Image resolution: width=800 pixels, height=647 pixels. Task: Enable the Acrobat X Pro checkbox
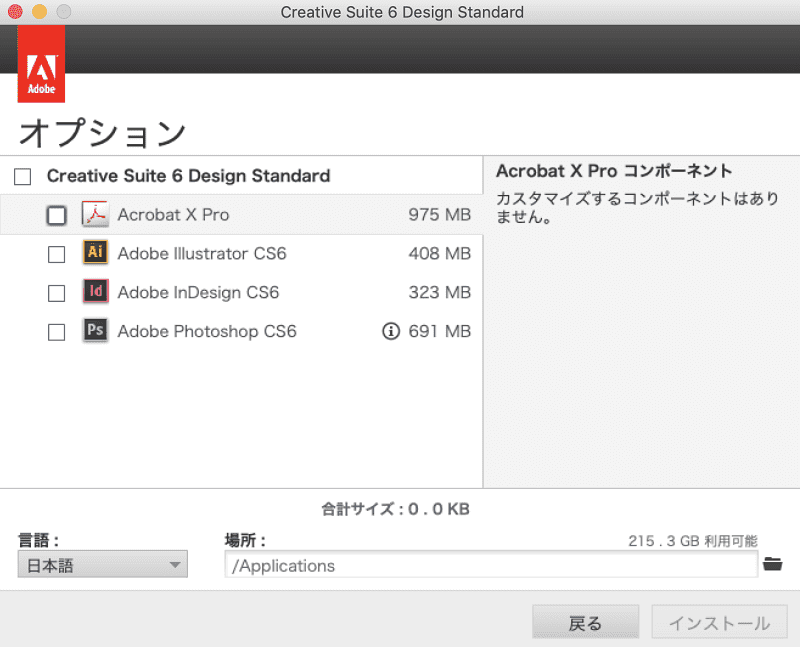[x=57, y=215]
